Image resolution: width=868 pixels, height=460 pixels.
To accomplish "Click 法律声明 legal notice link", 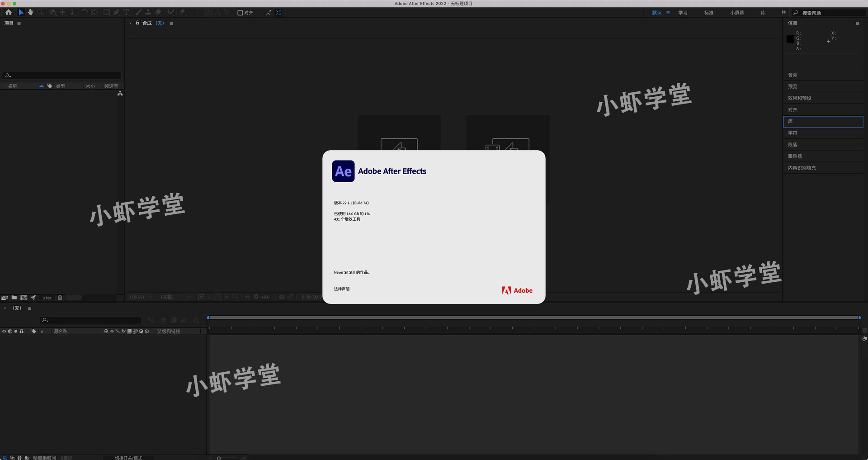I will (342, 289).
